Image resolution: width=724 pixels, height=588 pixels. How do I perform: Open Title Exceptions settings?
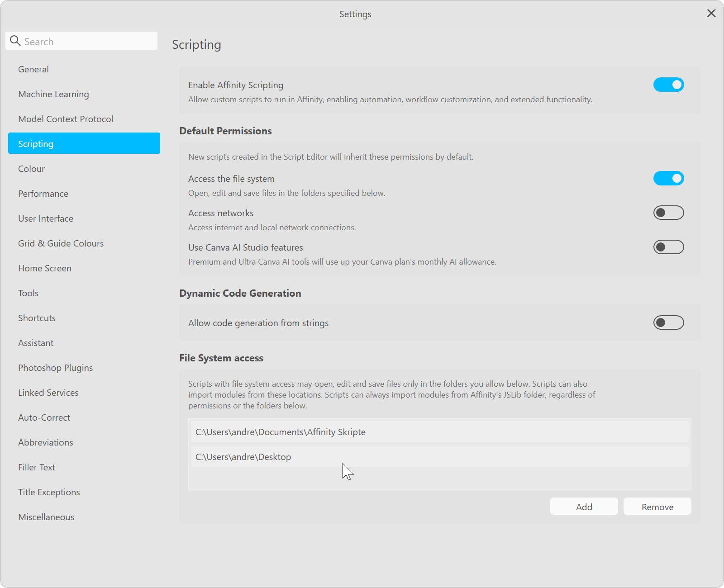pos(84,492)
